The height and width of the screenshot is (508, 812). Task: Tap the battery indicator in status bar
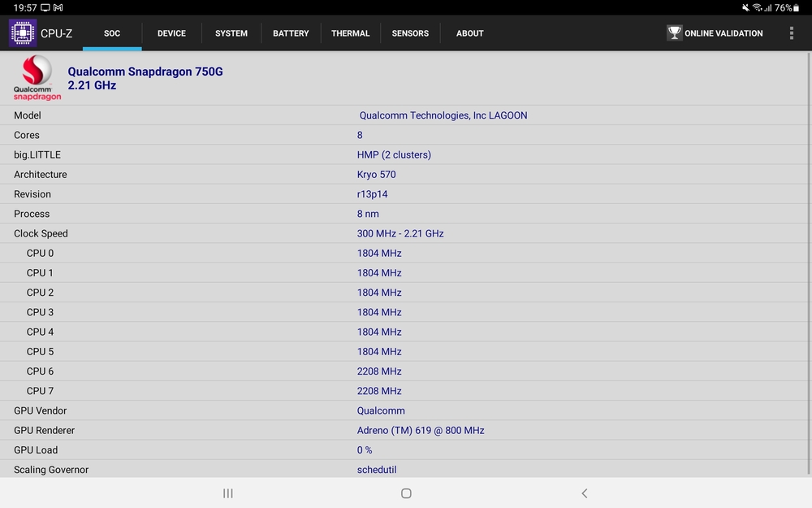797,7
